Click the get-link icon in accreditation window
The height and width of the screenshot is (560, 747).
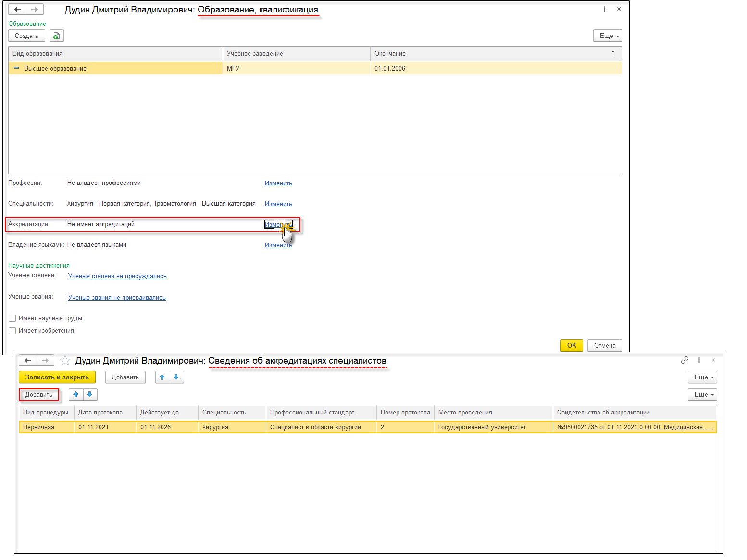click(x=685, y=360)
